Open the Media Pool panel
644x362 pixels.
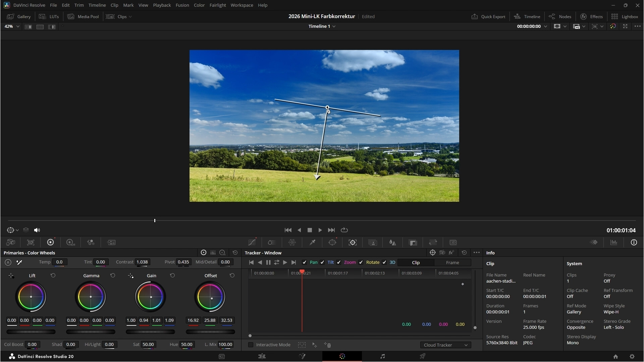point(83,16)
